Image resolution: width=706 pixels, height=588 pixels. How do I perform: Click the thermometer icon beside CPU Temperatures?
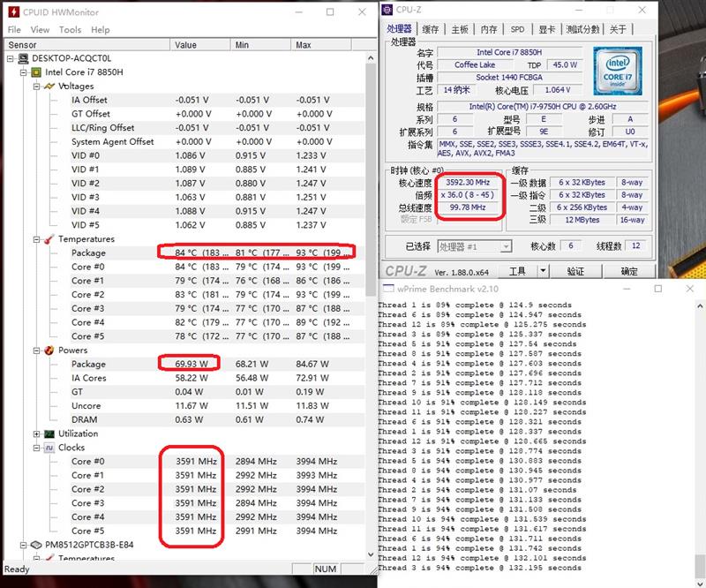coord(49,238)
